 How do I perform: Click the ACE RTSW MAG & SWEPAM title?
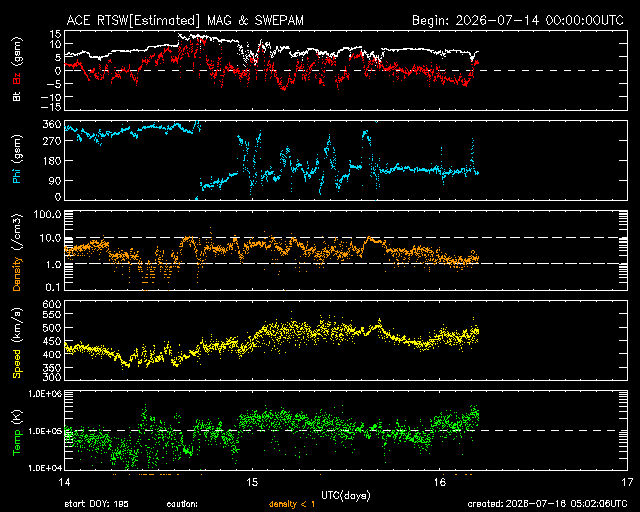(x=185, y=20)
